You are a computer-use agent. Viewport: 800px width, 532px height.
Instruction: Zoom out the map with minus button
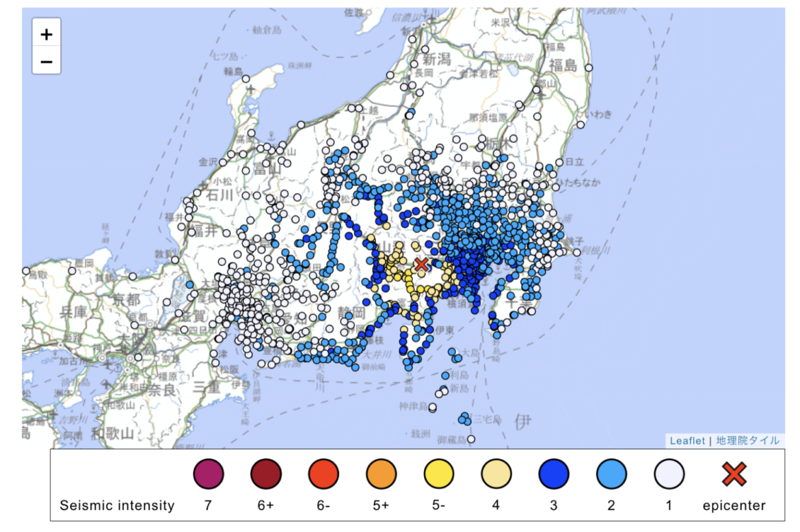coord(46,62)
